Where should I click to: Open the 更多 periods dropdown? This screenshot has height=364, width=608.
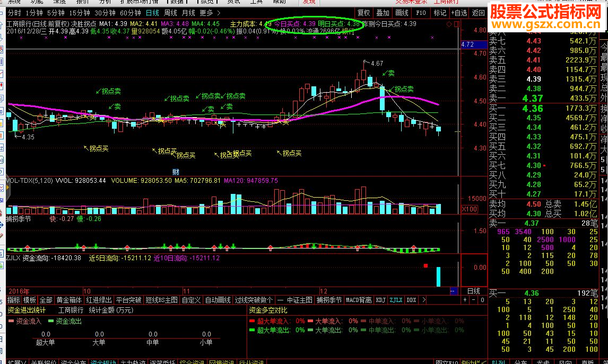[210, 13]
